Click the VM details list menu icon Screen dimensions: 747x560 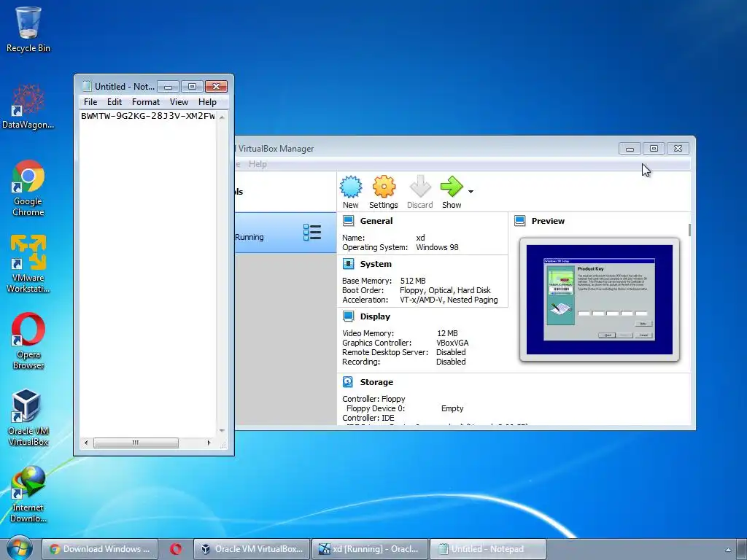pos(312,233)
